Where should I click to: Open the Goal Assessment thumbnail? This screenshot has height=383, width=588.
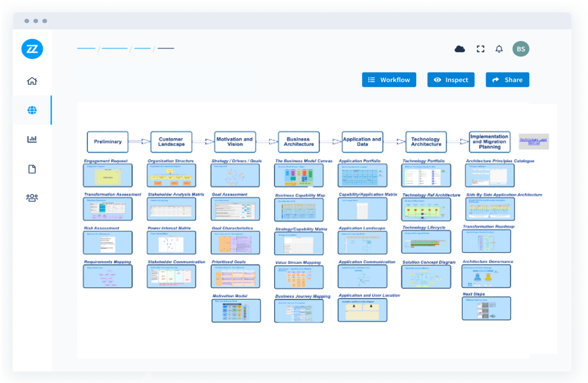[236, 209]
